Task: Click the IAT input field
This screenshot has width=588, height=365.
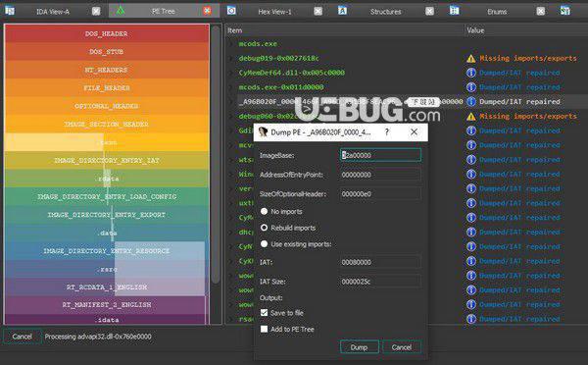Action: tap(380, 262)
